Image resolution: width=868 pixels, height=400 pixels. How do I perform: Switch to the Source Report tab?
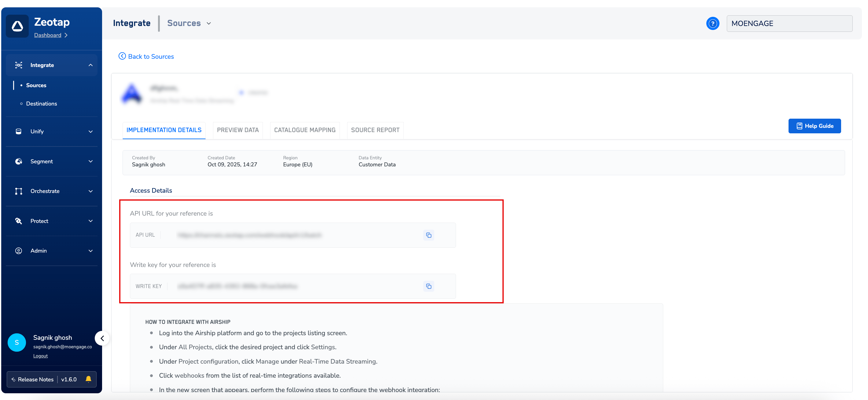pos(375,130)
